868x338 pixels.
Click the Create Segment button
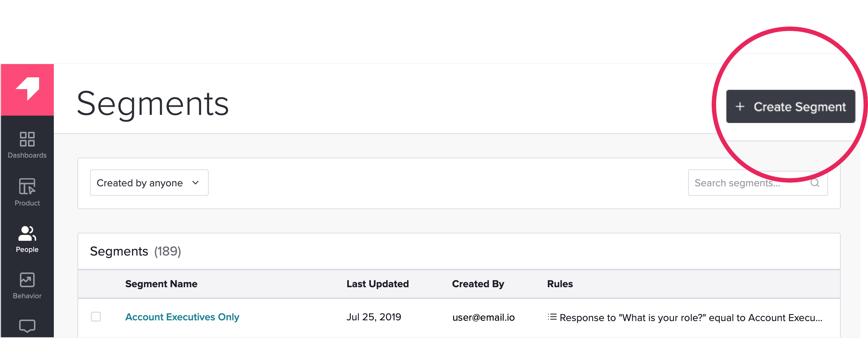tap(791, 106)
